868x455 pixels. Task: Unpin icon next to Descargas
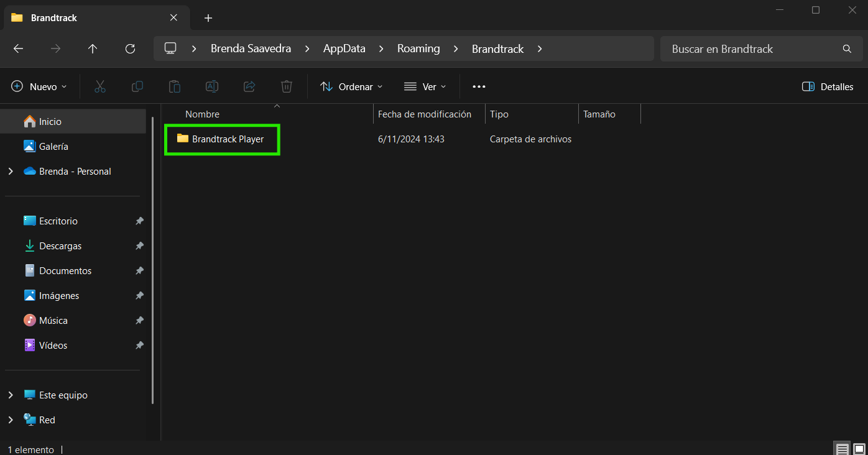[139, 246]
